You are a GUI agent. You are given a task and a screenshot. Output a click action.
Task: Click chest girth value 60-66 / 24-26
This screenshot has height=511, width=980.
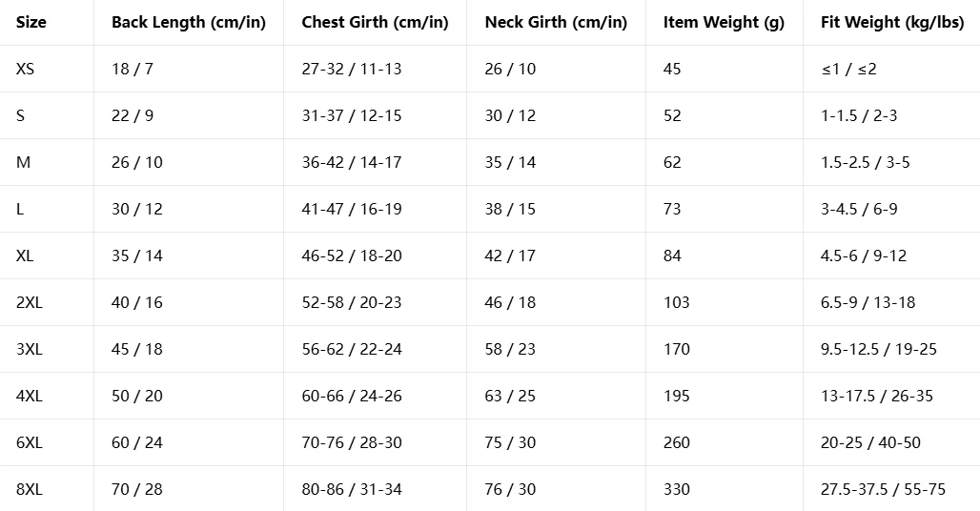coord(352,396)
